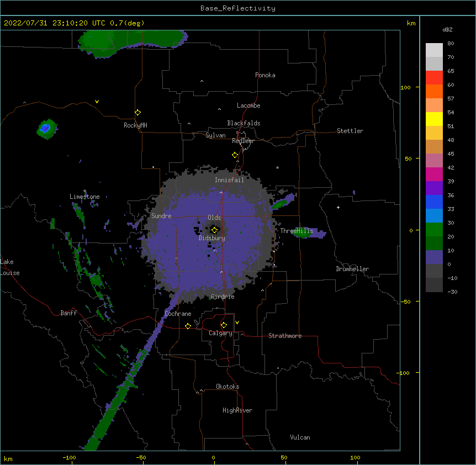
Task: Click the dBZ legend heading
Action: pyautogui.click(x=447, y=29)
